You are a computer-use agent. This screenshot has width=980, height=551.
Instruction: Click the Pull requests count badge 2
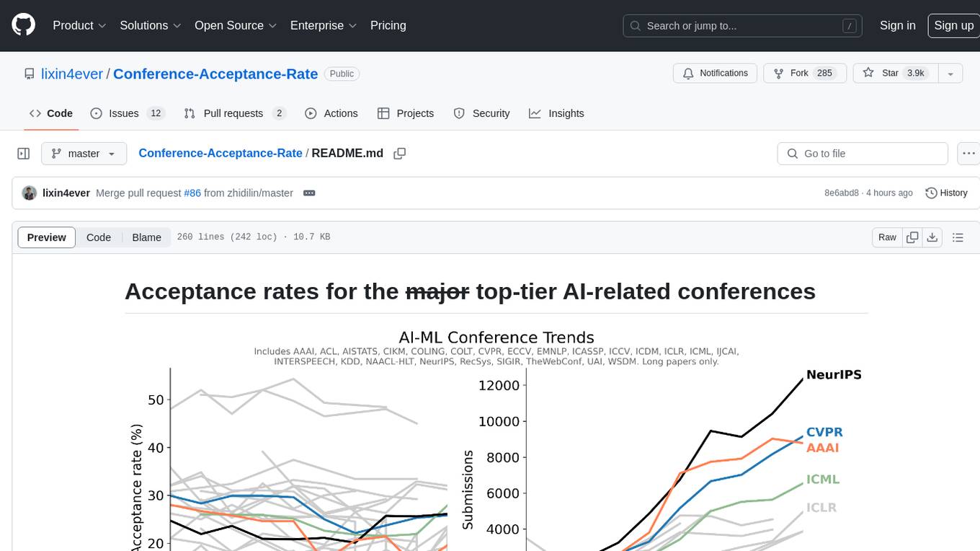[280, 113]
